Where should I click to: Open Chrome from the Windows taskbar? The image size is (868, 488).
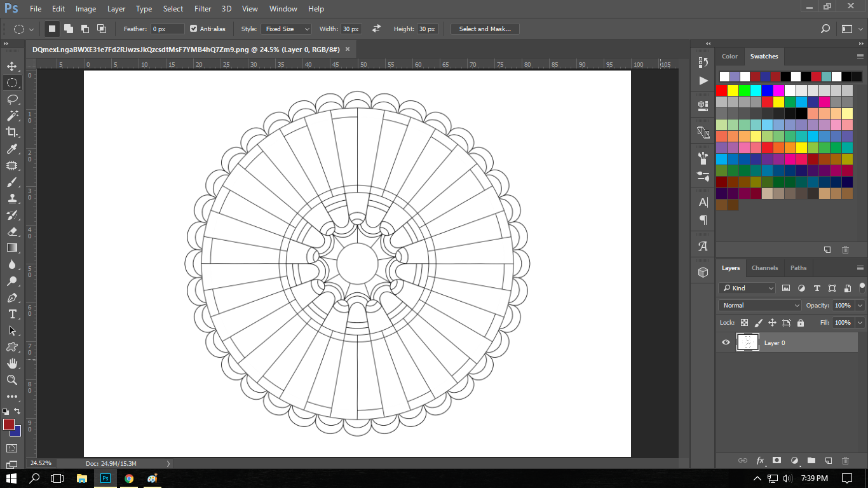[129, 478]
